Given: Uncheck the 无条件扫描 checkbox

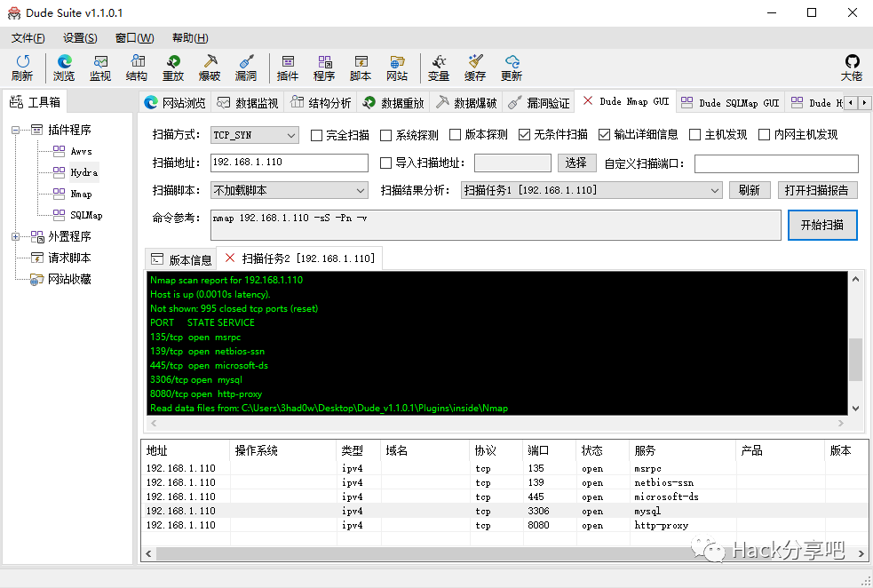Looking at the screenshot, I should point(524,135).
